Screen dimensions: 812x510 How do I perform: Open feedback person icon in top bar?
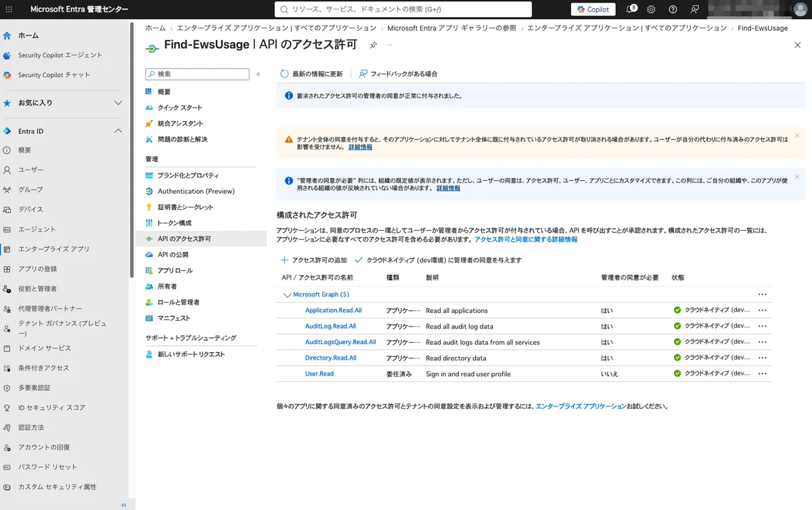tap(694, 9)
